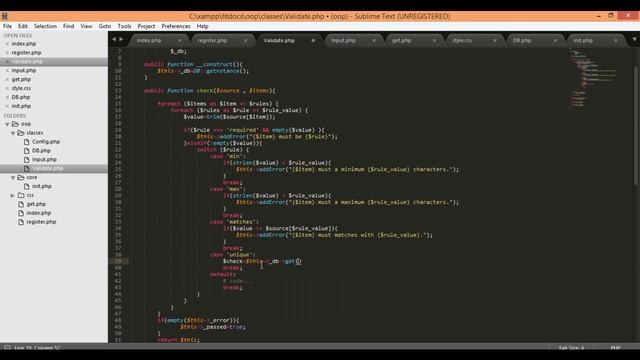Click the Sublime Text window icon
This screenshot has width=640, height=360.
4,16
